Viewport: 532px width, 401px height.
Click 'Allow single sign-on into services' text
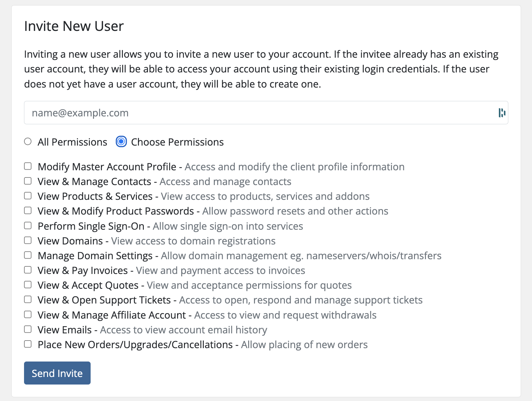click(228, 226)
